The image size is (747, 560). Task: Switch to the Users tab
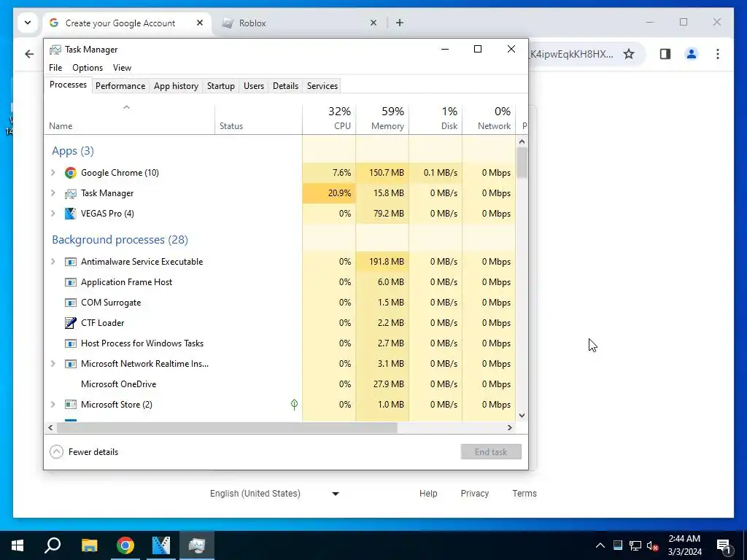pos(253,86)
